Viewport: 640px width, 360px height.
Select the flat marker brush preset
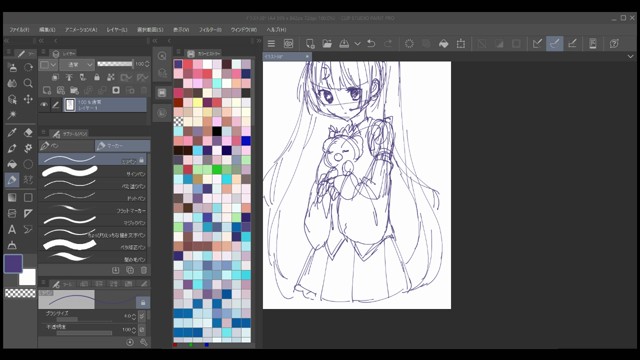pyautogui.click(x=94, y=209)
